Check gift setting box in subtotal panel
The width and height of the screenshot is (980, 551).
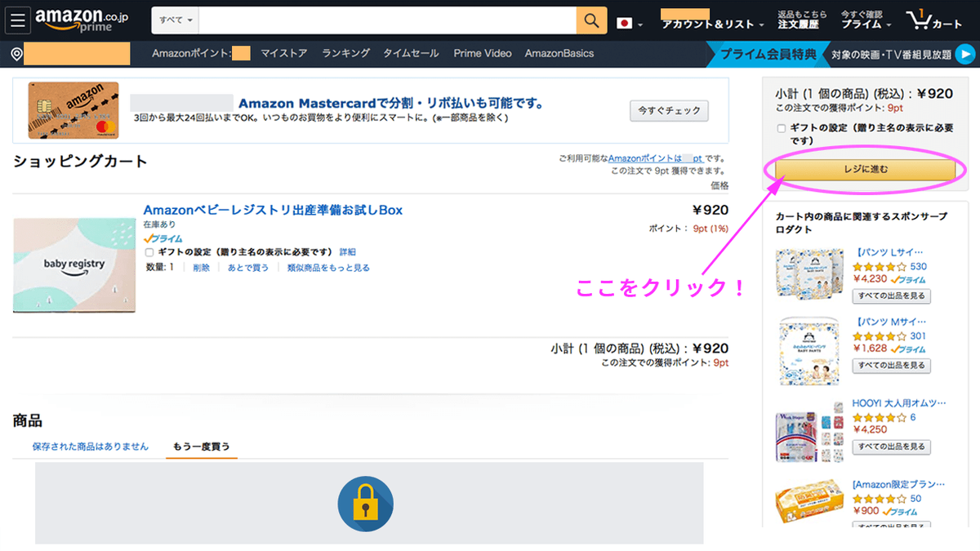[782, 128]
